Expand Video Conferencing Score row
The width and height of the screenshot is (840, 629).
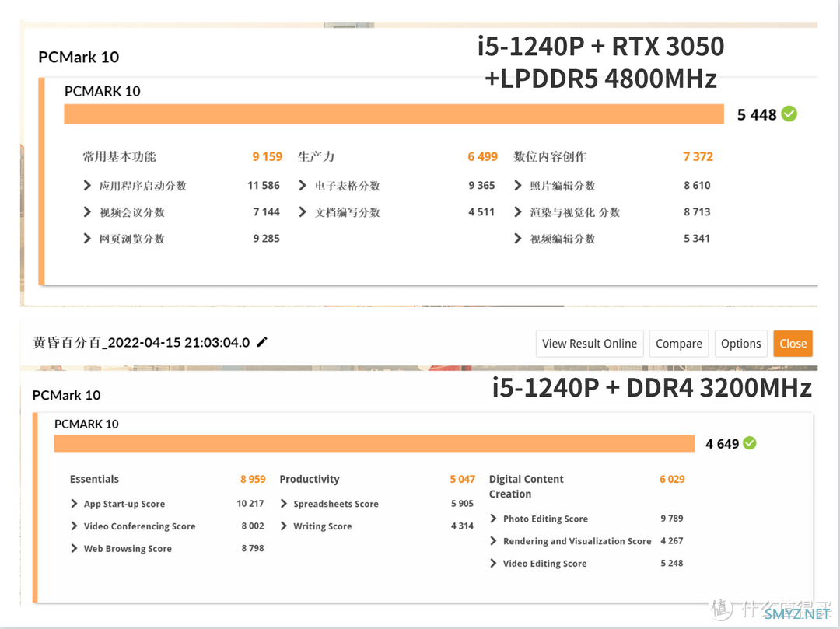pos(74,526)
